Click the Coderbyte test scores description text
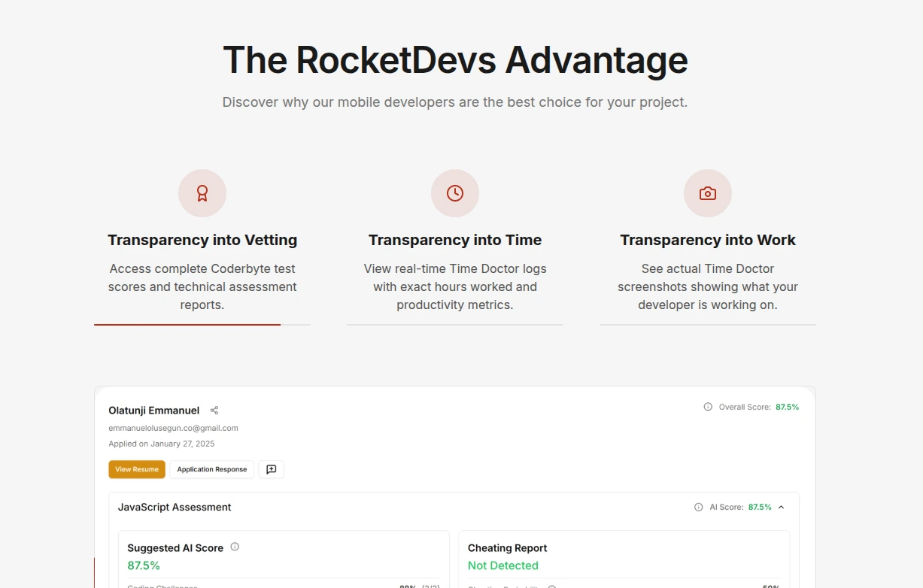 202,286
